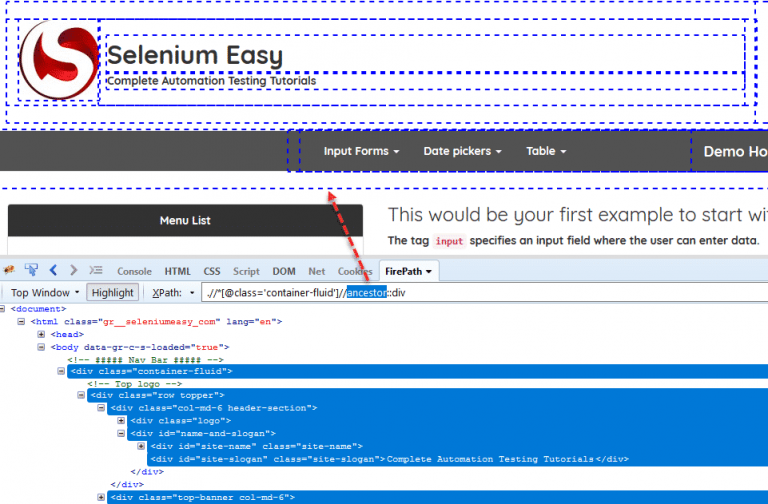The height and width of the screenshot is (504, 768).
Task: Click the 'This would be your first example' heading
Action: pos(578,215)
